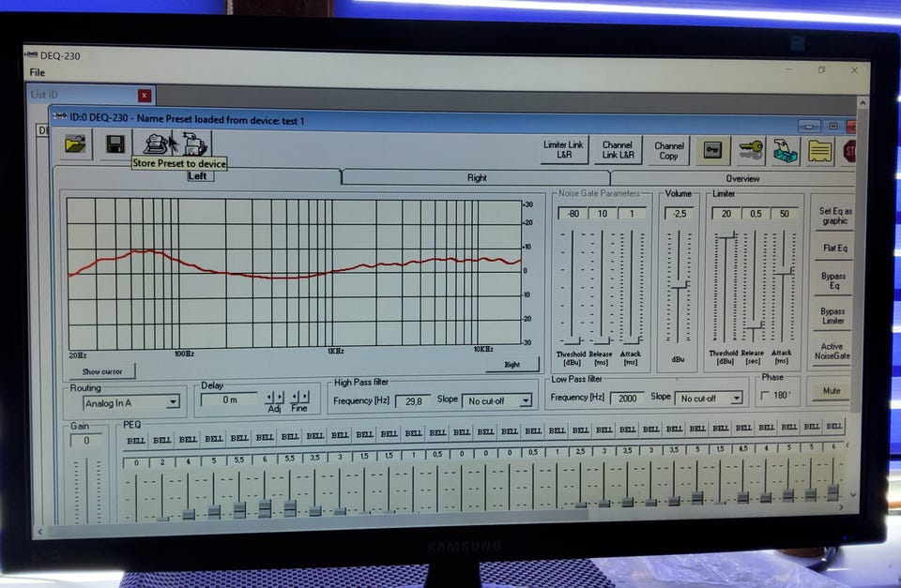Click Noise Gate Threshold value -80

[x=573, y=214]
